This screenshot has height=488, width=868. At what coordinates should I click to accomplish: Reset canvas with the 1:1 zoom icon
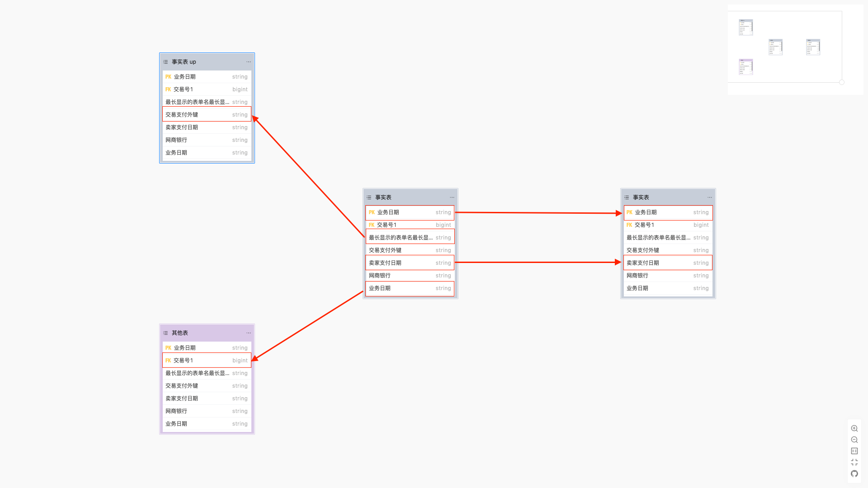point(854,450)
